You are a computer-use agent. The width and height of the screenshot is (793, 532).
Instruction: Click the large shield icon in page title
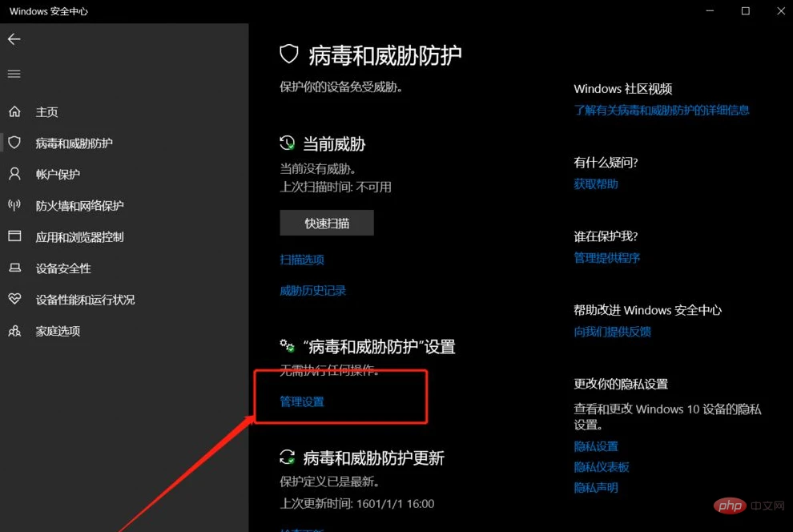289,54
